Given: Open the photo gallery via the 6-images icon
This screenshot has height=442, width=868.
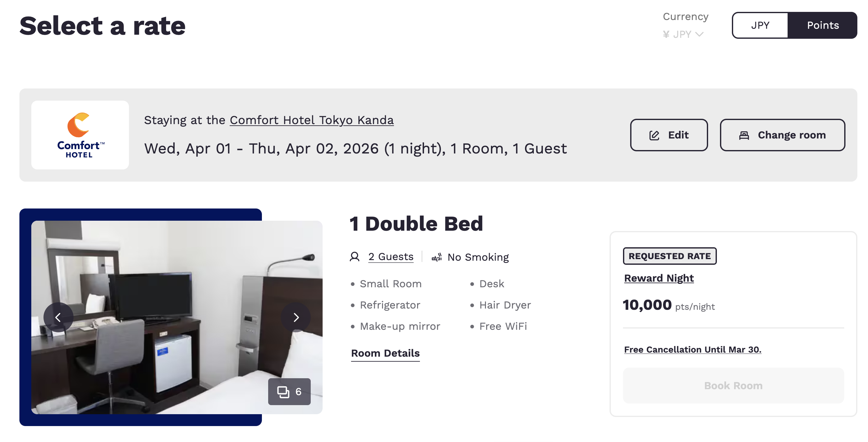Looking at the screenshot, I should point(289,392).
